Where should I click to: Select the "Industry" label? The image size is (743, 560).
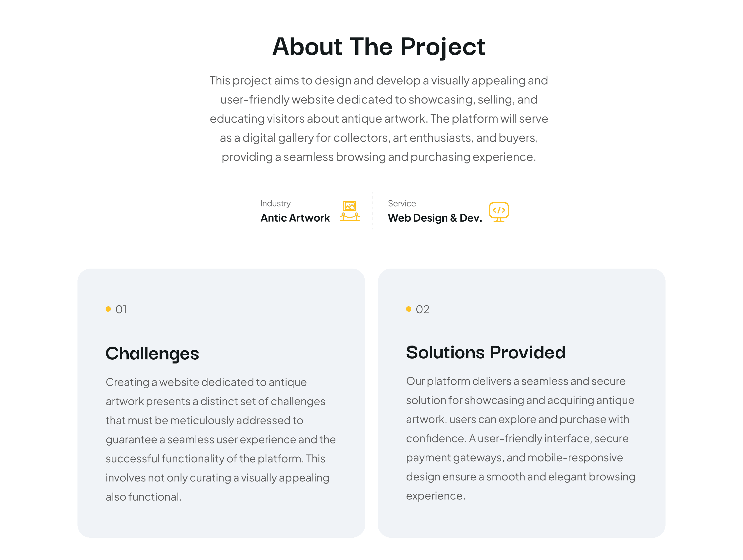click(275, 203)
